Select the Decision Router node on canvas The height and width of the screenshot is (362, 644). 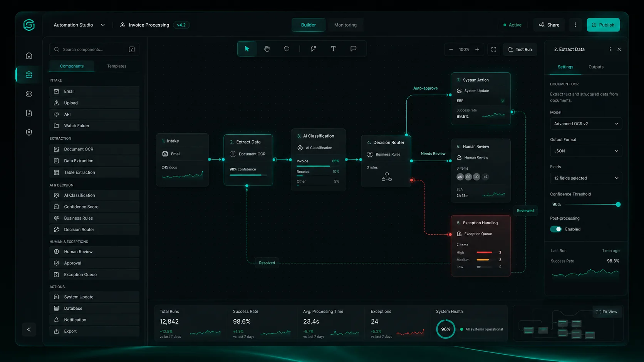tap(386, 161)
